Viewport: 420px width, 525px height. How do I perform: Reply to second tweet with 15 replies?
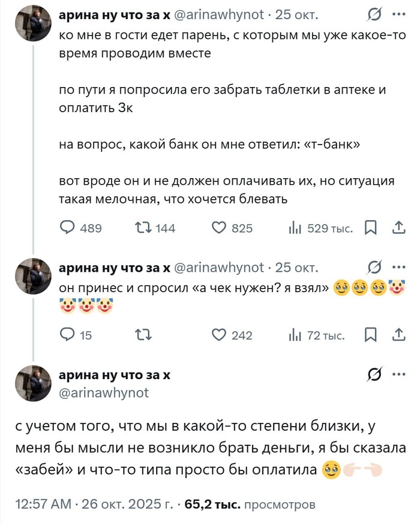[69, 336]
